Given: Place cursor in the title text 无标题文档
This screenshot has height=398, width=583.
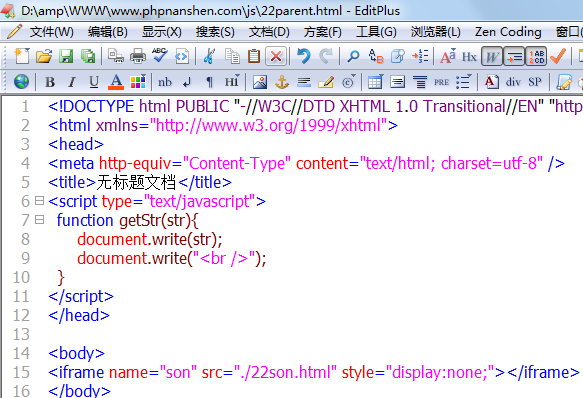Looking at the screenshot, I should point(136,182).
